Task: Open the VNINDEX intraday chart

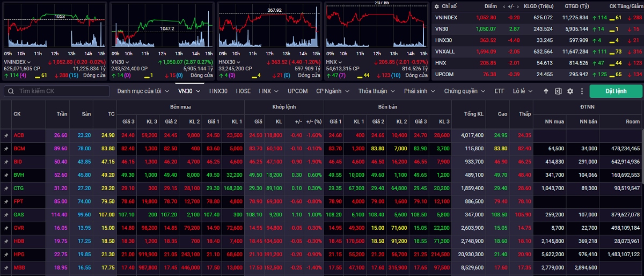Action: coord(54,26)
